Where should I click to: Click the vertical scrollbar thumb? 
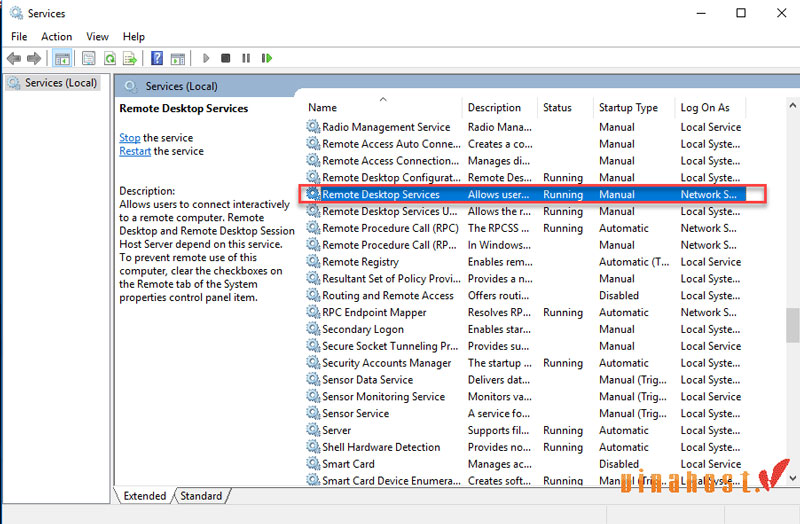792,325
